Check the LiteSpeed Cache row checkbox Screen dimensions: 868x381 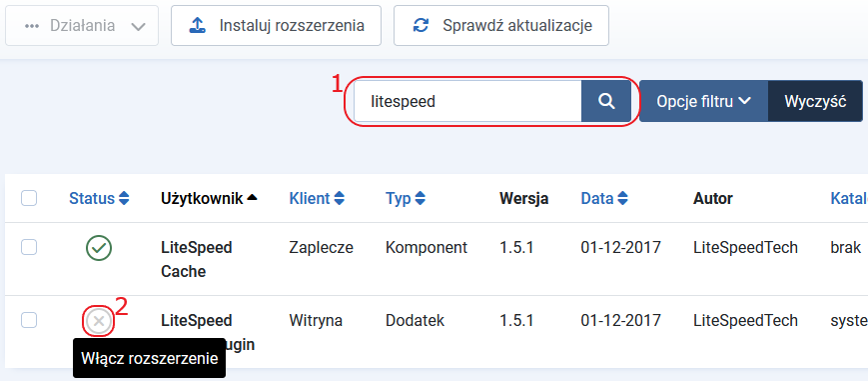29,247
